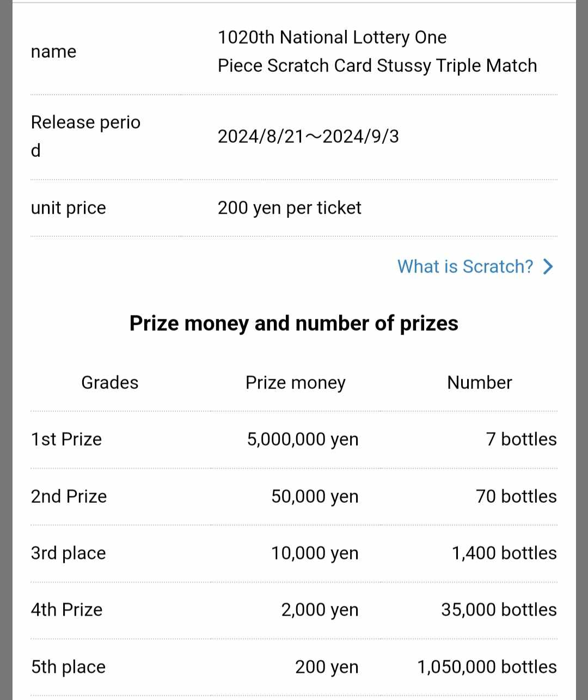This screenshot has width=588, height=700.
Task: Select the 5th place row label
Action: click(68, 667)
